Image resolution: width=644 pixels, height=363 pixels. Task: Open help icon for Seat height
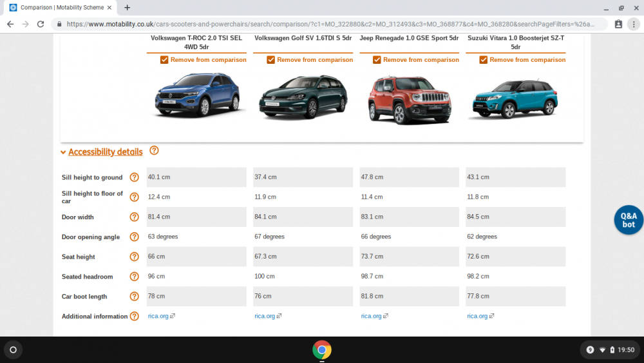[x=135, y=257]
